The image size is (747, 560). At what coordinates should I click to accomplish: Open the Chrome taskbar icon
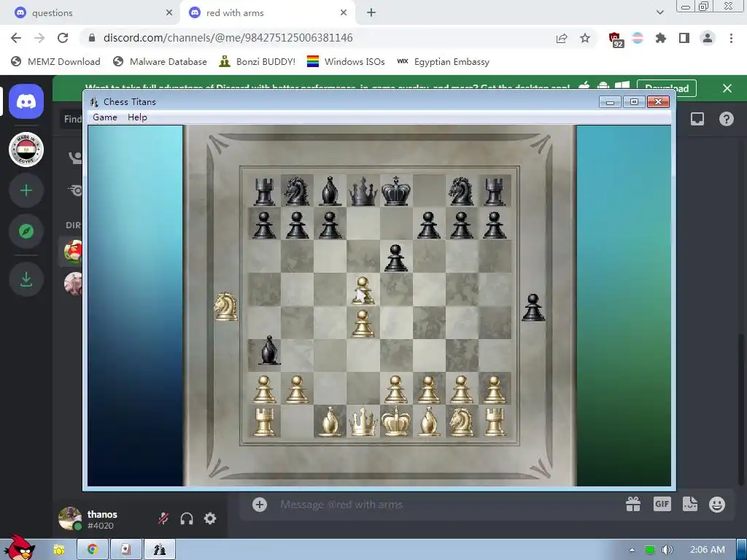pos(93,550)
